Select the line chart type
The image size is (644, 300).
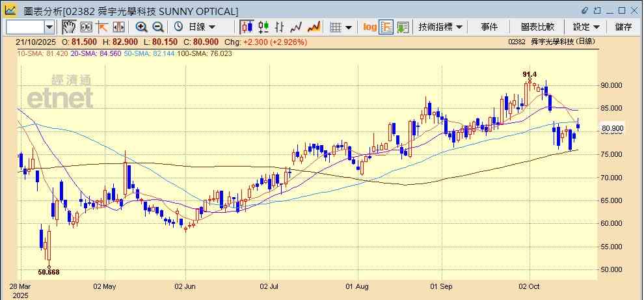(297, 27)
